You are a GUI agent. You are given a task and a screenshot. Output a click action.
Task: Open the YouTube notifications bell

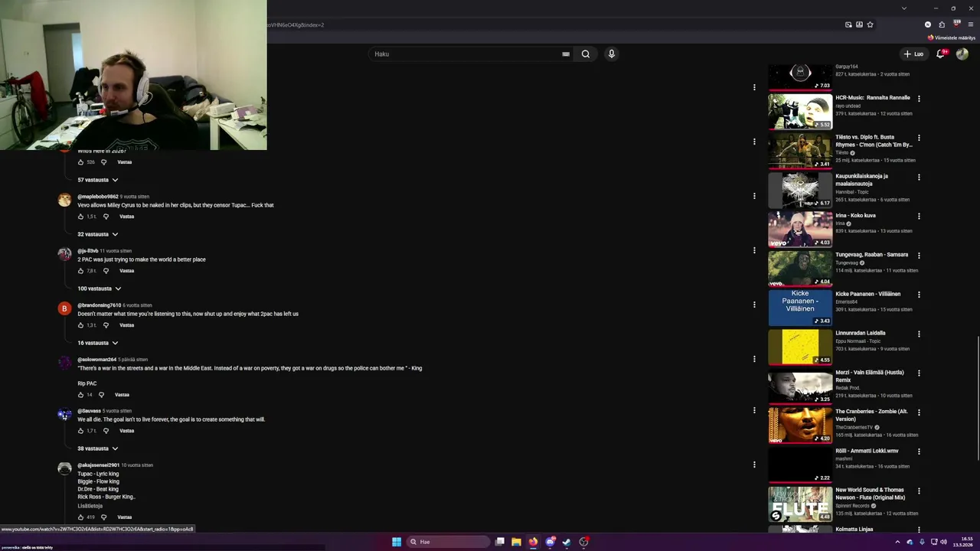click(x=941, y=54)
